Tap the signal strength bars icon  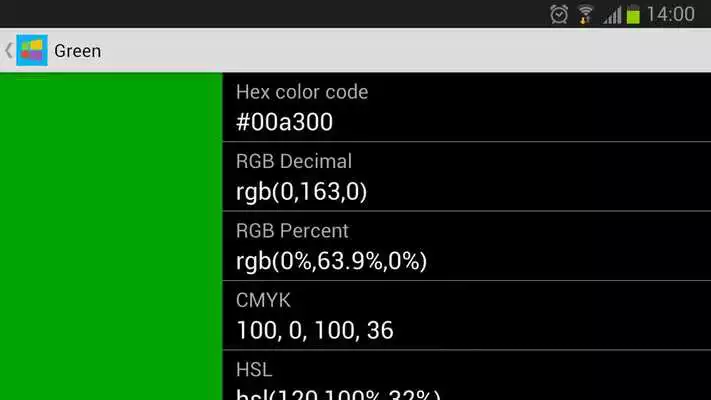point(612,15)
